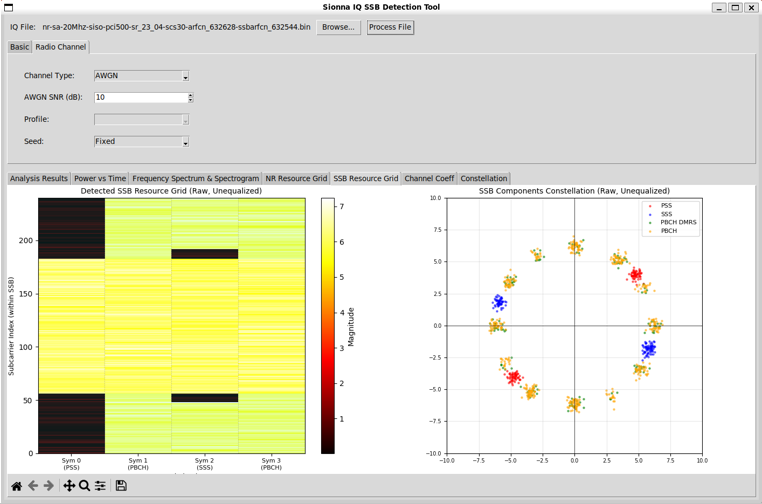Activate the Pan axes tool
This screenshot has width=762, height=504.
tap(69, 486)
